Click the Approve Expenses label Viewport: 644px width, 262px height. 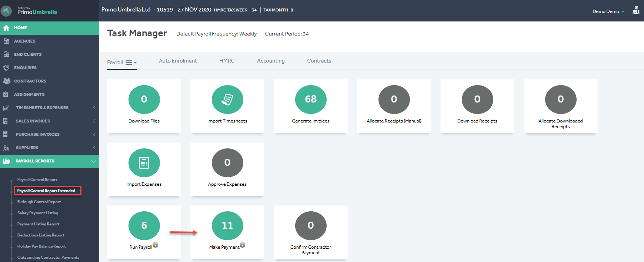click(x=227, y=184)
